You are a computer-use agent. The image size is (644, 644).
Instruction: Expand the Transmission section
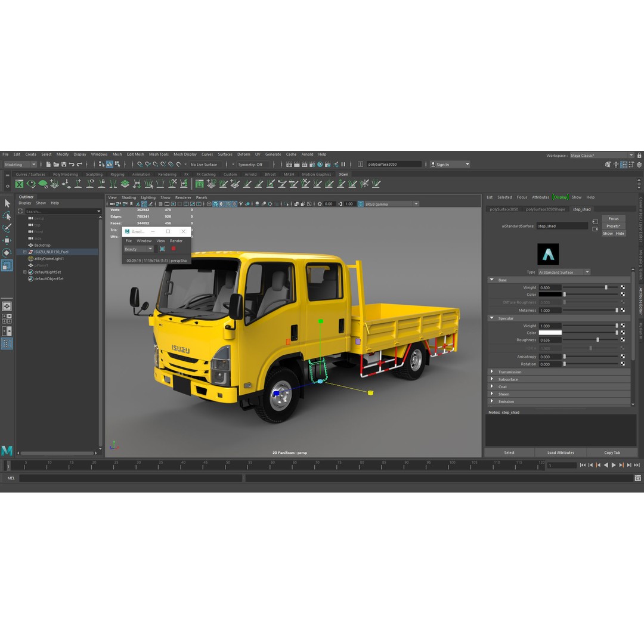point(491,371)
